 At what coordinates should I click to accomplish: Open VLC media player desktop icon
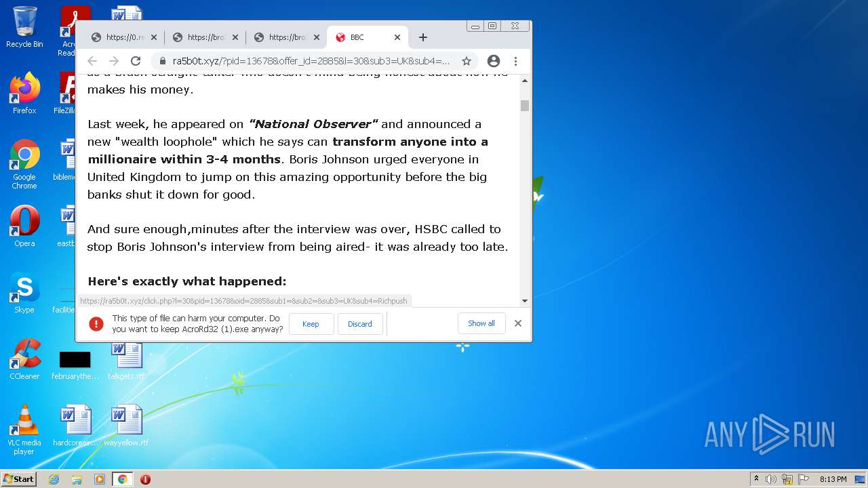click(24, 430)
